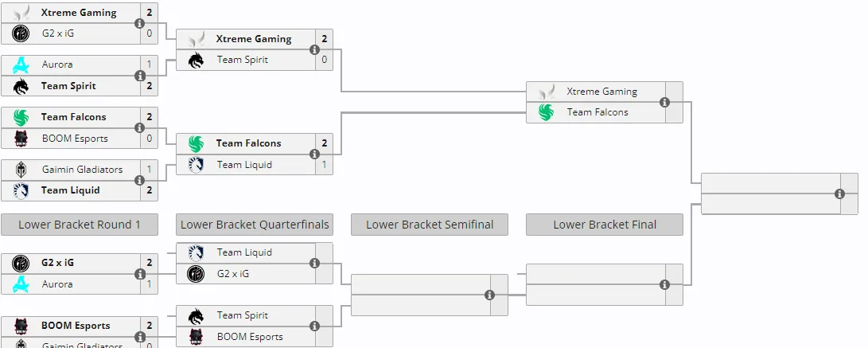This screenshot has width=868, height=348.
Task: Select Lower Bracket Final header
Action: point(605,225)
